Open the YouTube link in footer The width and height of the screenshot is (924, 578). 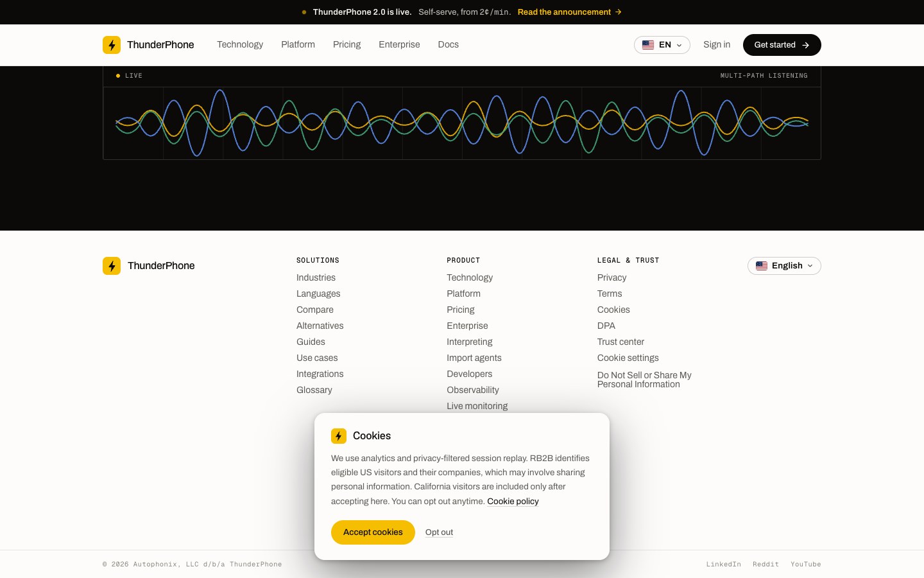tap(806, 565)
